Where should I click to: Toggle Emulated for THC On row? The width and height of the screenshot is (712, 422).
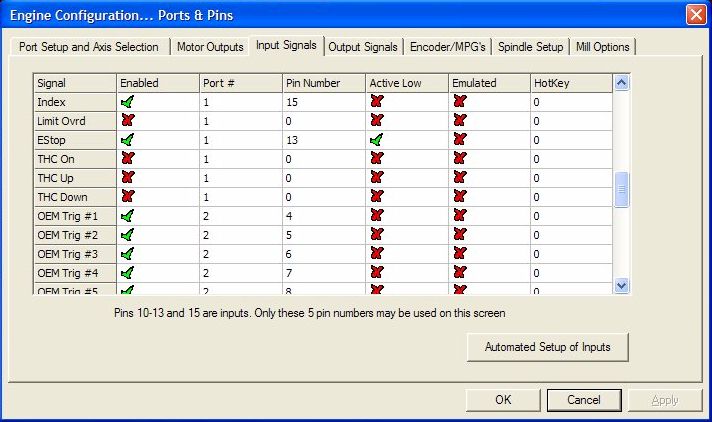[460, 158]
